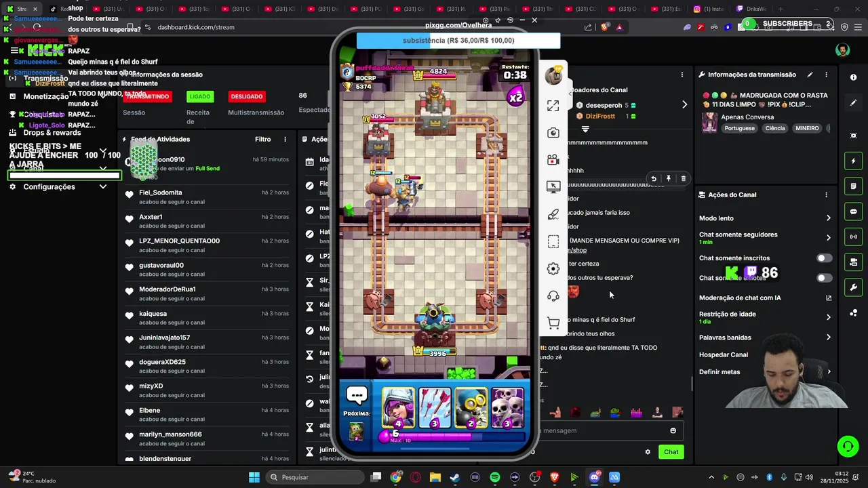Take a screenshot with the camera icon
The width and height of the screenshot is (868, 488).
click(553, 133)
